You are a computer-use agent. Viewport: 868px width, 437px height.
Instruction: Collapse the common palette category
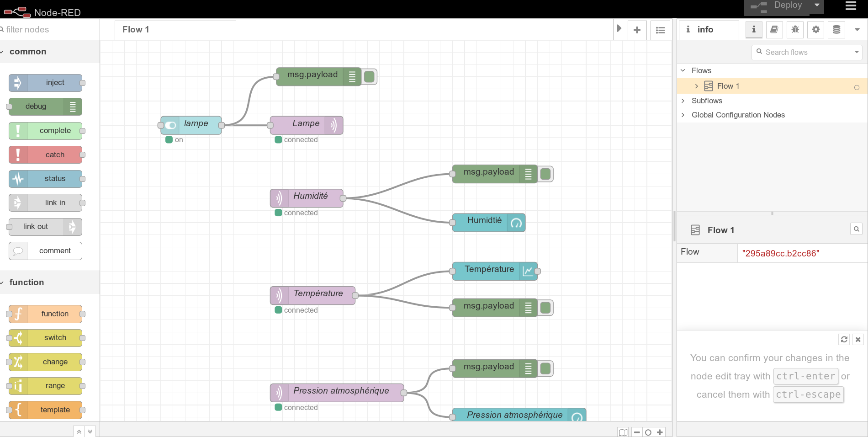point(2,52)
